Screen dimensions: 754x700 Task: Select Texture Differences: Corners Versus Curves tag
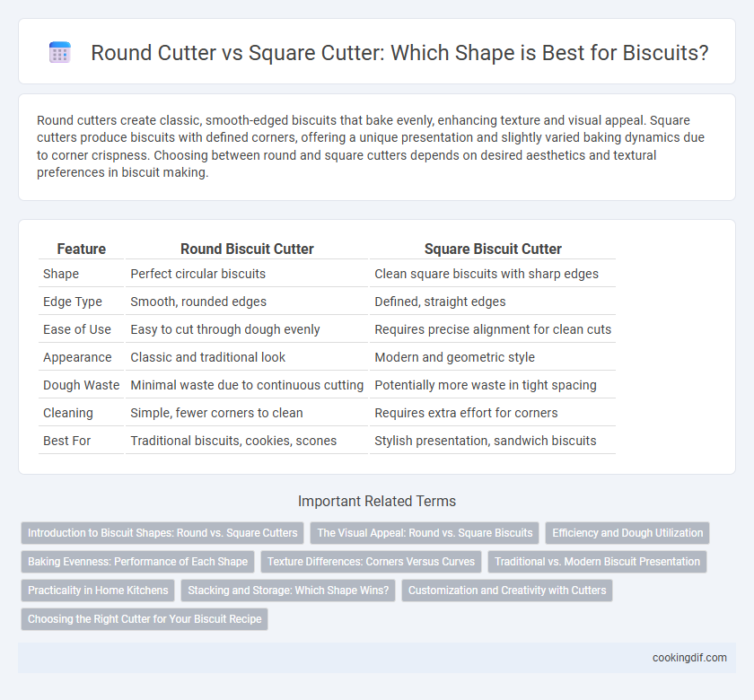372,562
